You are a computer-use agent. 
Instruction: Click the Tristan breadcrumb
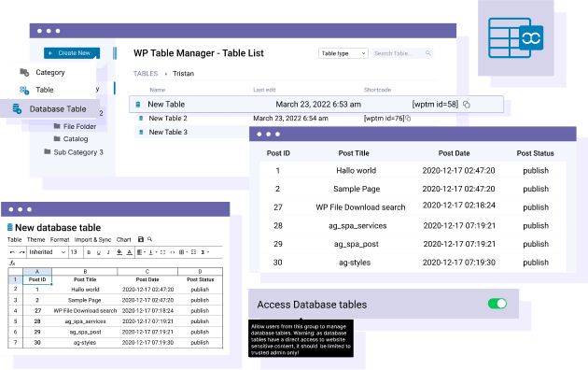(x=183, y=74)
